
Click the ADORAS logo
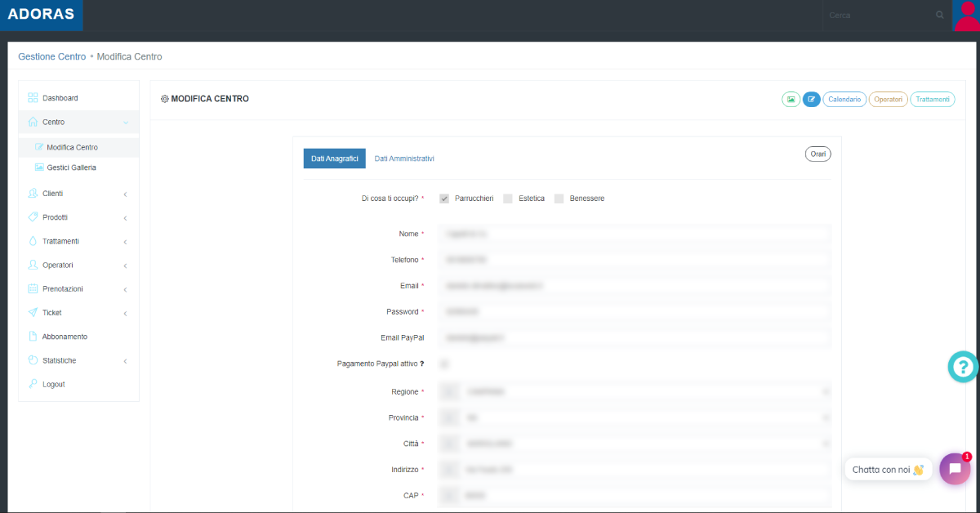41,15
